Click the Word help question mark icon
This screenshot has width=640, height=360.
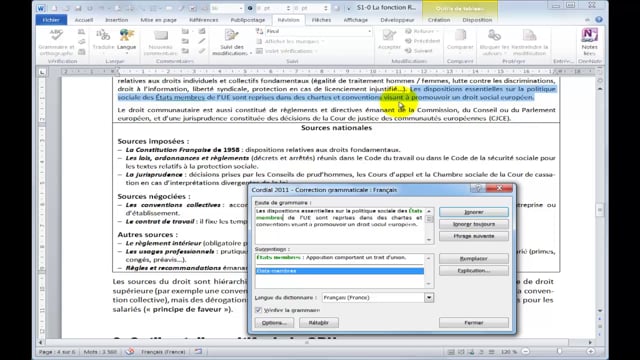[x=599, y=19]
